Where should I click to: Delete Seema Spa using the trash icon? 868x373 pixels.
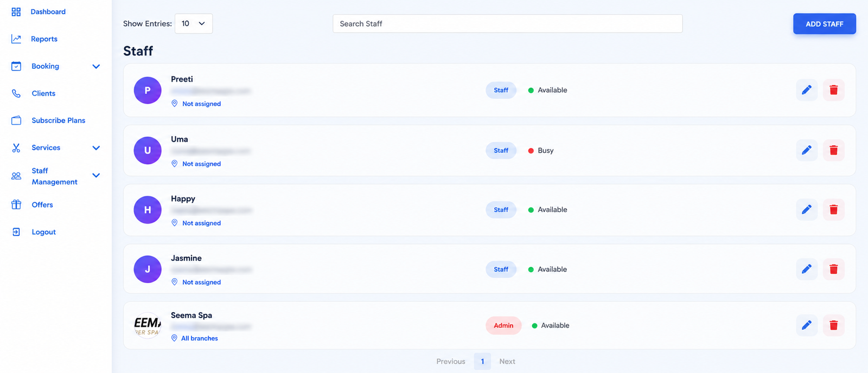pos(834,325)
